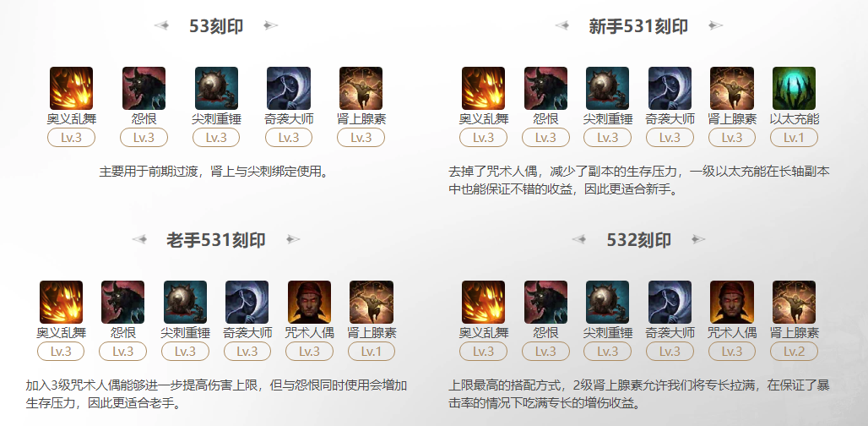
Task: Click Lv.3 badge under 尖刺重锤 in 53刻印
Action: tap(216, 138)
